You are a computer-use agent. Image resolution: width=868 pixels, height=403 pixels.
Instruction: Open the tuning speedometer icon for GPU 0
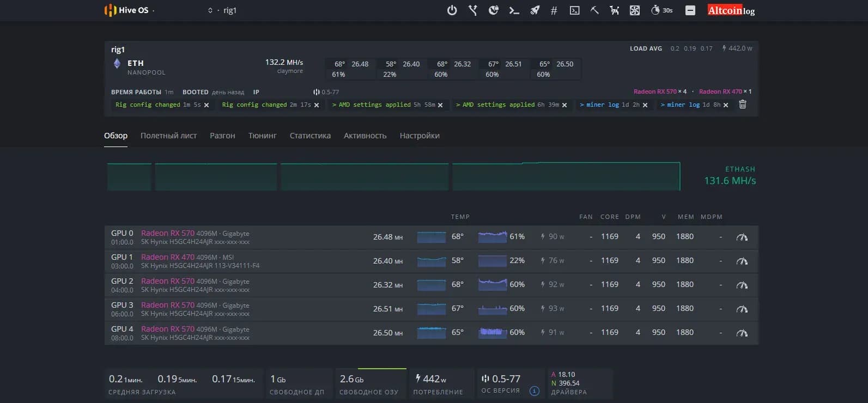click(x=742, y=237)
